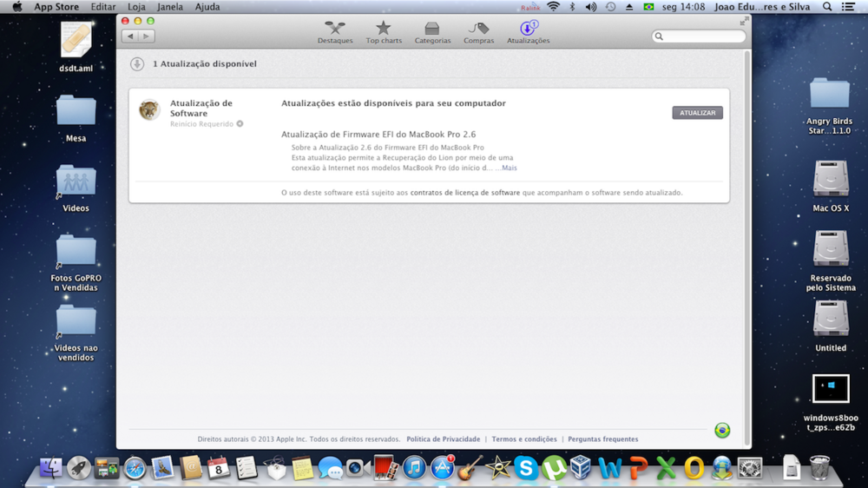Screen dimensions: 868x488
Task: Open Notification Center list icon
Action: pos(847,7)
